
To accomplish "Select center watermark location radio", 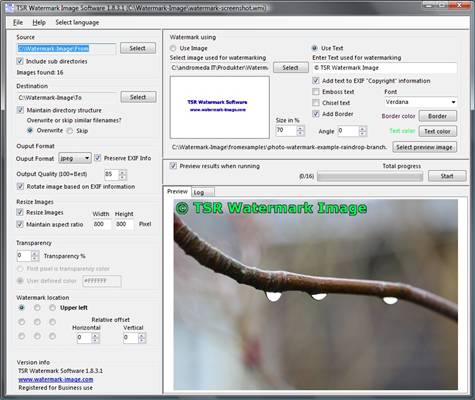I will click(37, 322).
